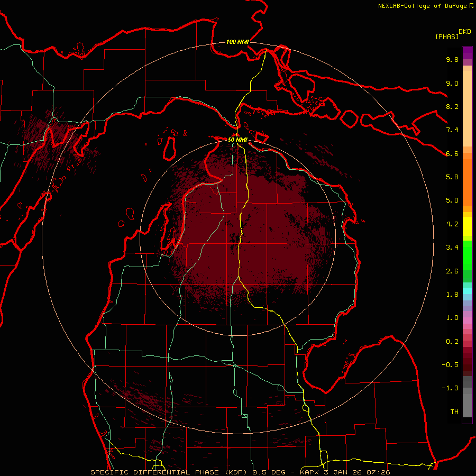476x476 pixels.
Task: Click the 100 NMI range ring label
Action: coord(237,42)
